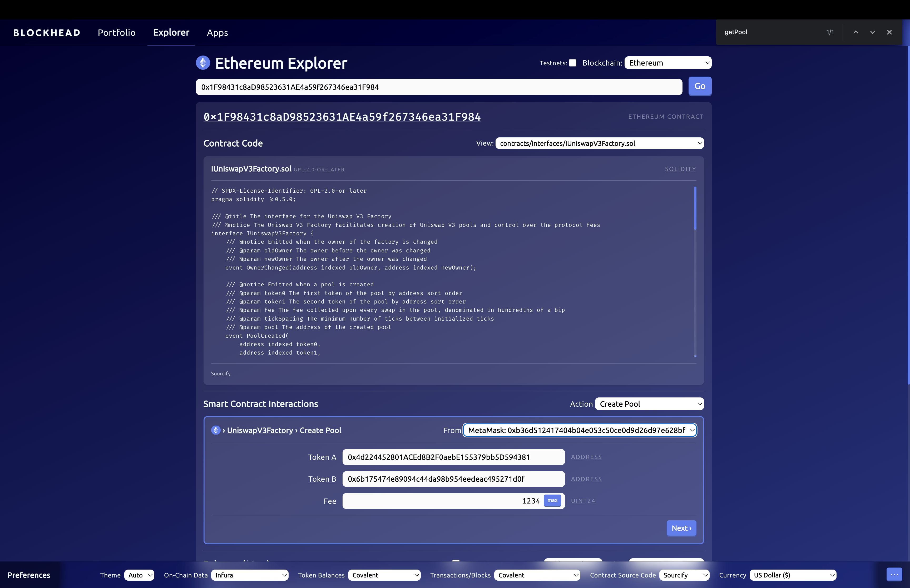Open the Portfolio tab
Screen dimensions: 910x588
(x=116, y=33)
